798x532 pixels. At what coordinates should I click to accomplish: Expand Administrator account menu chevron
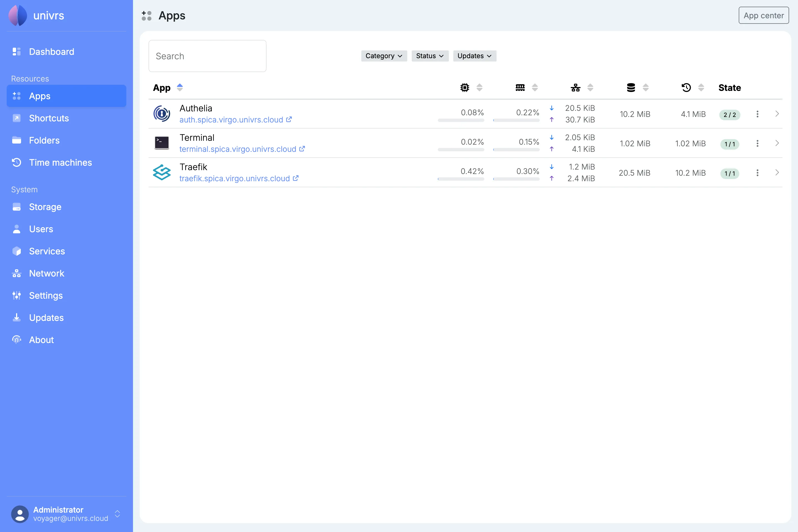click(117, 514)
